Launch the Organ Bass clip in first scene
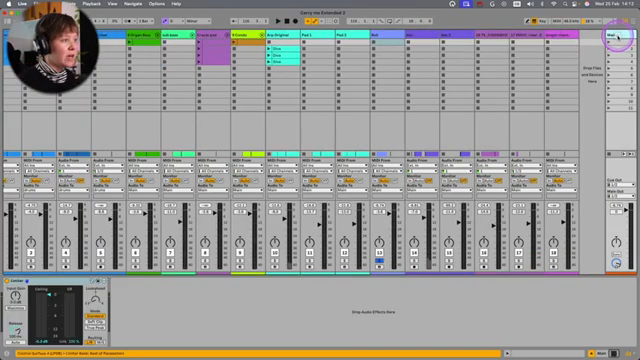The height and width of the screenshot is (360, 640). [x=130, y=42]
